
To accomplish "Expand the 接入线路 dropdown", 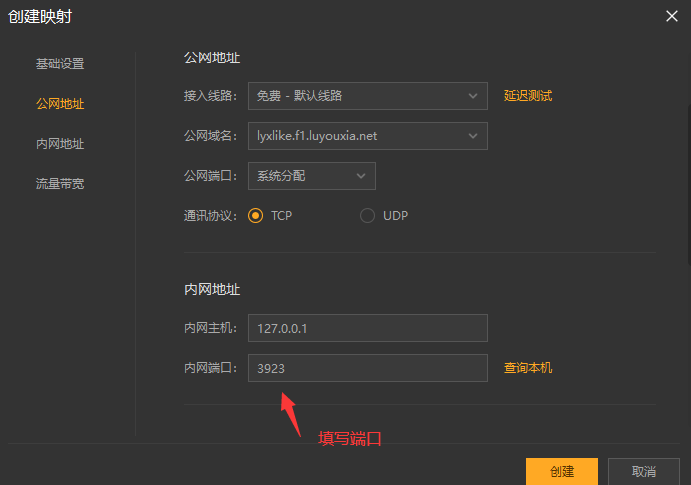I will pyautogui.click(x=368, y=96).
